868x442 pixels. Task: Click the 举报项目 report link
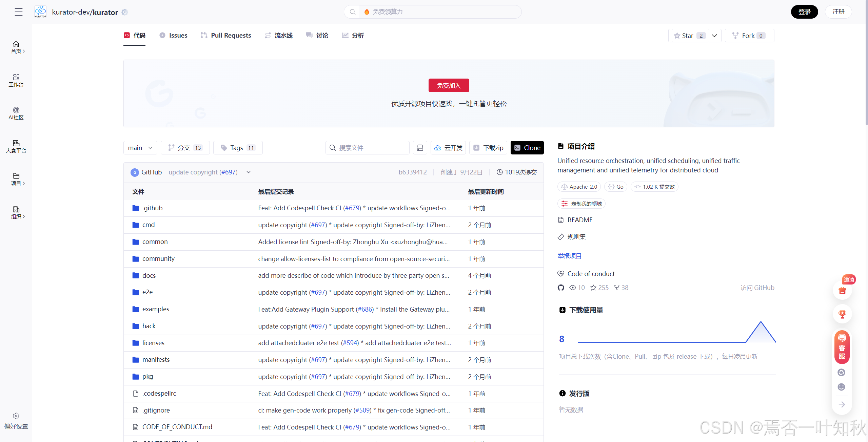(x=569, y=256)
